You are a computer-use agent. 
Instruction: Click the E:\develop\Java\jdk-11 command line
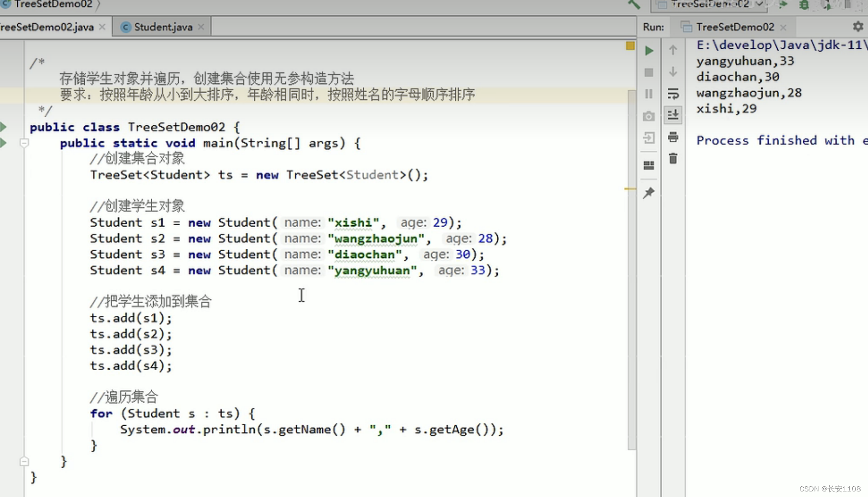[782, 45]
